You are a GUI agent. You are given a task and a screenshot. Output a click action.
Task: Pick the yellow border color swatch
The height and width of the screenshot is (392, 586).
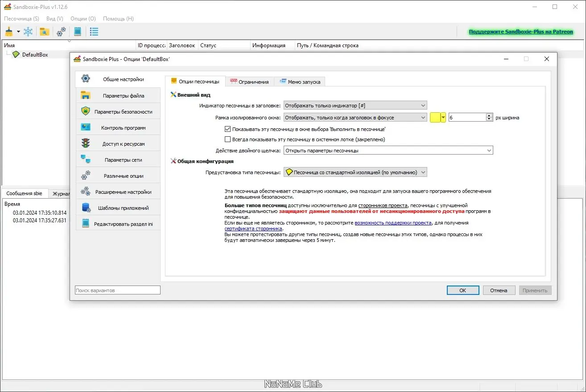click(435, 118)
